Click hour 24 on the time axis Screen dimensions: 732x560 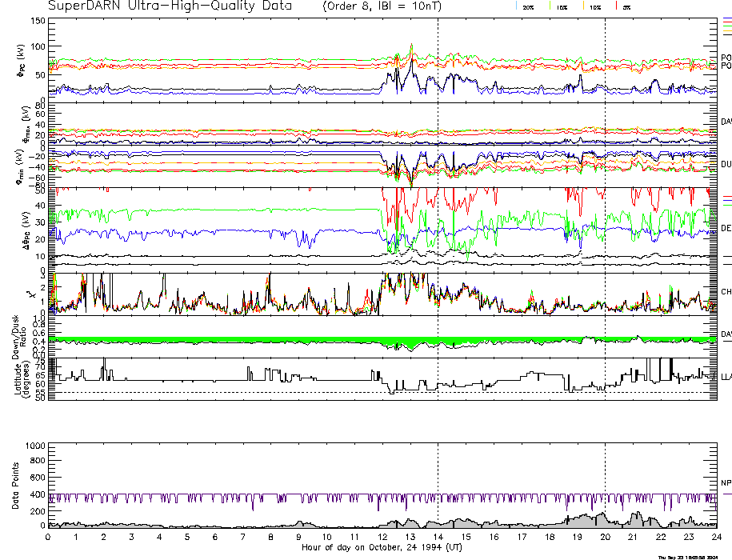click(715, 538)
